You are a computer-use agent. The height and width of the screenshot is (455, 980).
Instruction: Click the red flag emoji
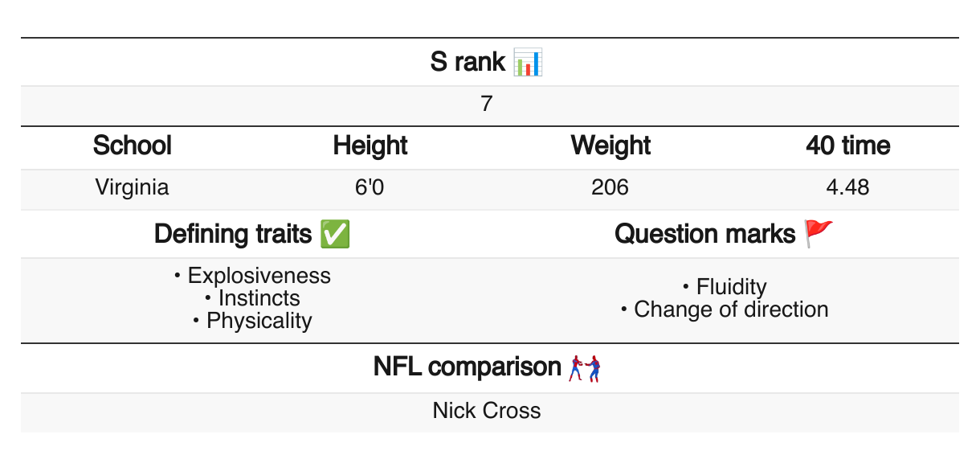(819, 234)
